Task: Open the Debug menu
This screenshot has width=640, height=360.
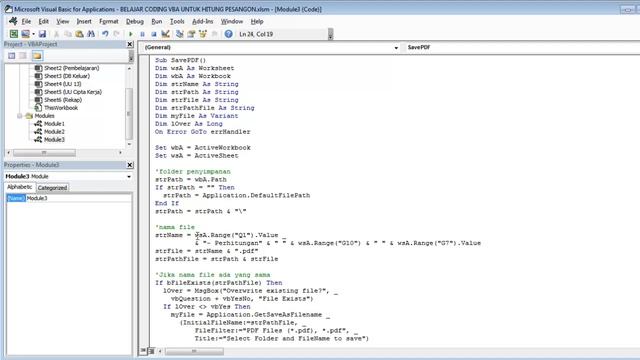Action: (135, 21)
